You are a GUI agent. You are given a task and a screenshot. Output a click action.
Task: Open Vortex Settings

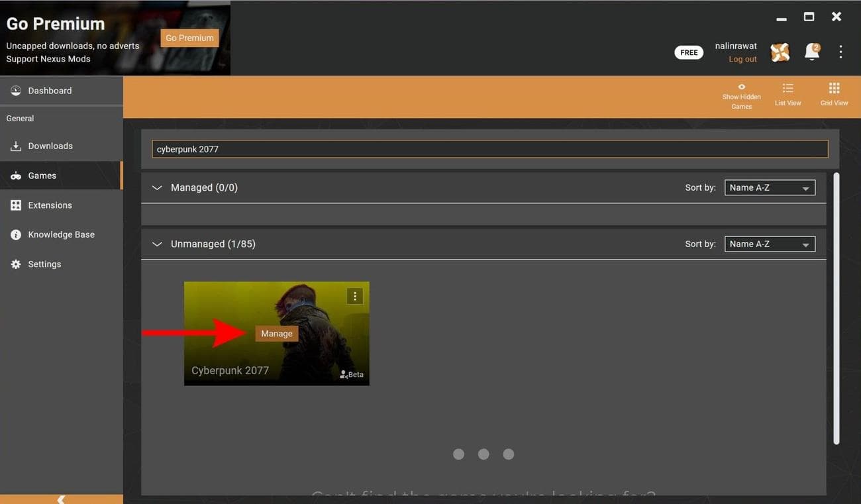(x=44, y=264)
